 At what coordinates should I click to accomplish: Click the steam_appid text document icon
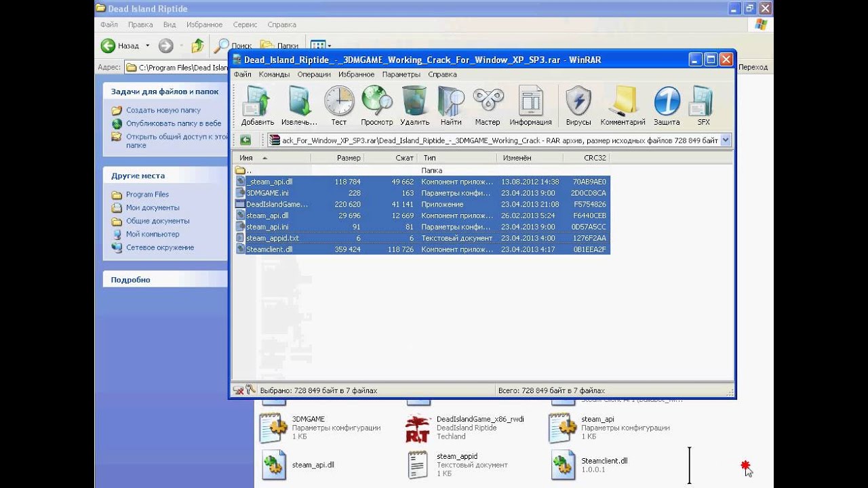coord(418,465)
